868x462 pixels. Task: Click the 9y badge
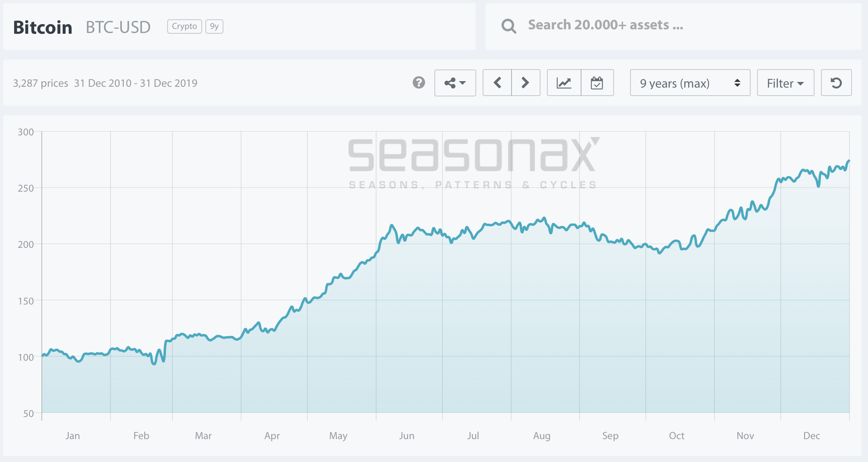[x=214, y=27]
